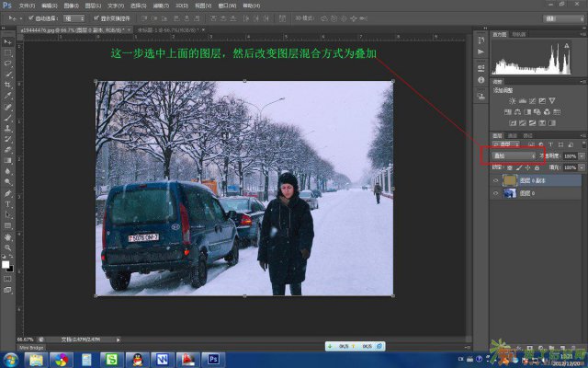Select the 图层 0 layer thumbnail
The width and height of the screenshot is (588, 368).
click(511, 194)
